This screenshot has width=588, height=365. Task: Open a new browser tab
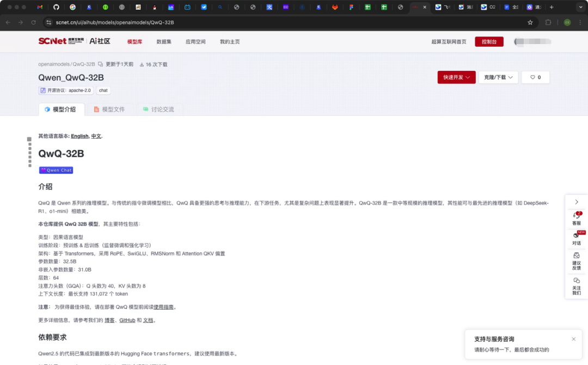click(x=551, y=7)
